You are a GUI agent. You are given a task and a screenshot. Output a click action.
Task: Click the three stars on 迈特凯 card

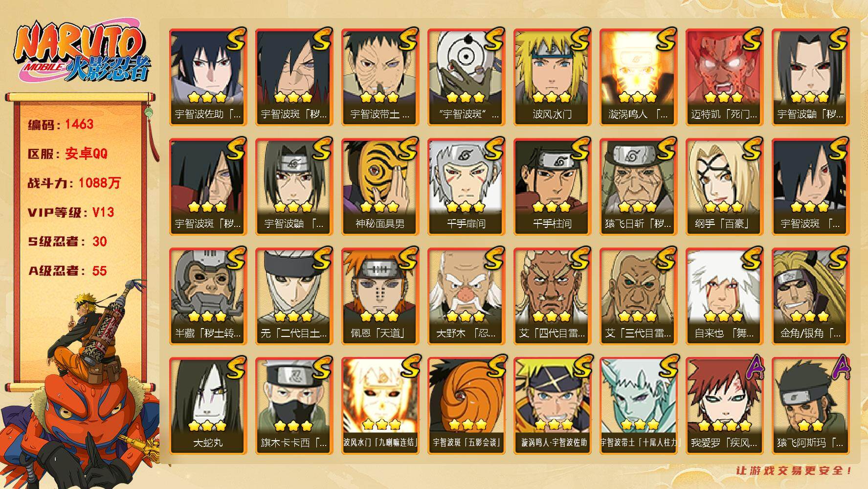(723, 97)
